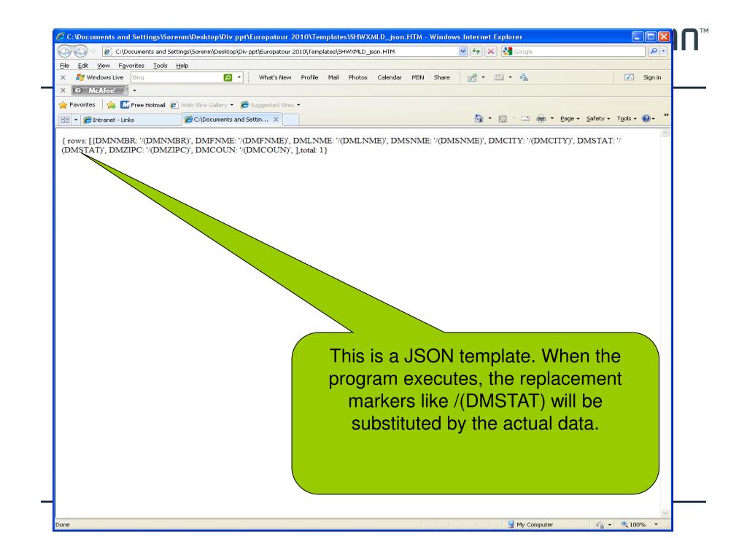Open the Web Slice Gallery favorite
Viewport: 747px width, 560px height.
(202, 105)
